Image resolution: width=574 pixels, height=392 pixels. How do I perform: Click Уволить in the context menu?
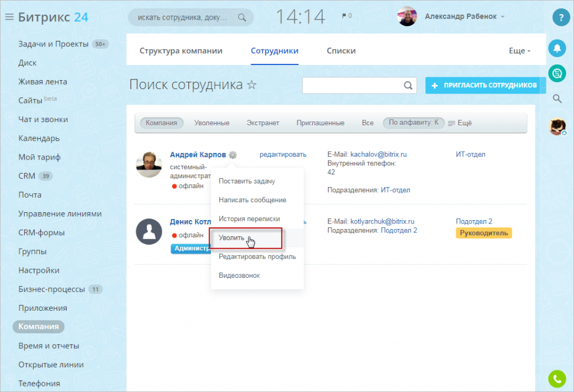point(257,237)
